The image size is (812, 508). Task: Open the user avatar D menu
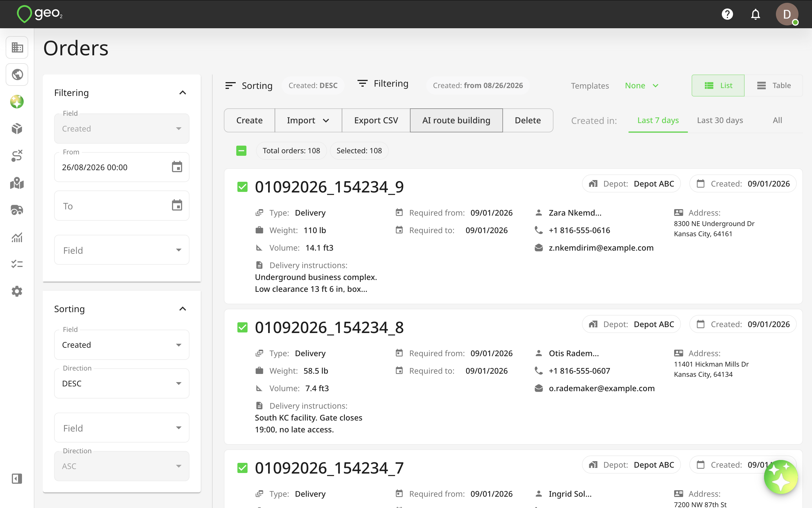(787, 14)
